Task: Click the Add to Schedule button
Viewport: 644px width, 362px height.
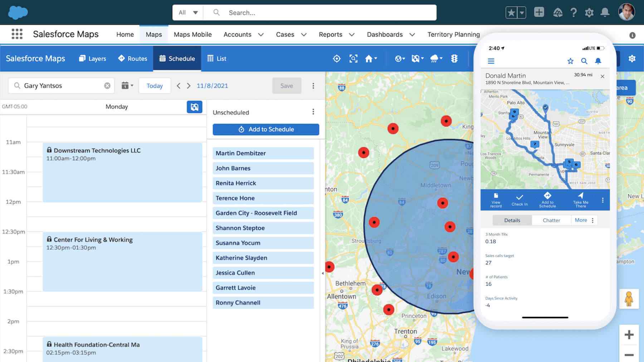Action: click(266, 129)
